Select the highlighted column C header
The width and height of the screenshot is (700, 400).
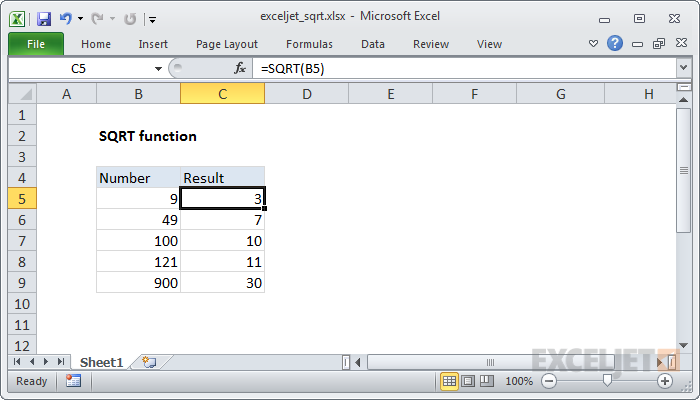[x=222, y=94]
